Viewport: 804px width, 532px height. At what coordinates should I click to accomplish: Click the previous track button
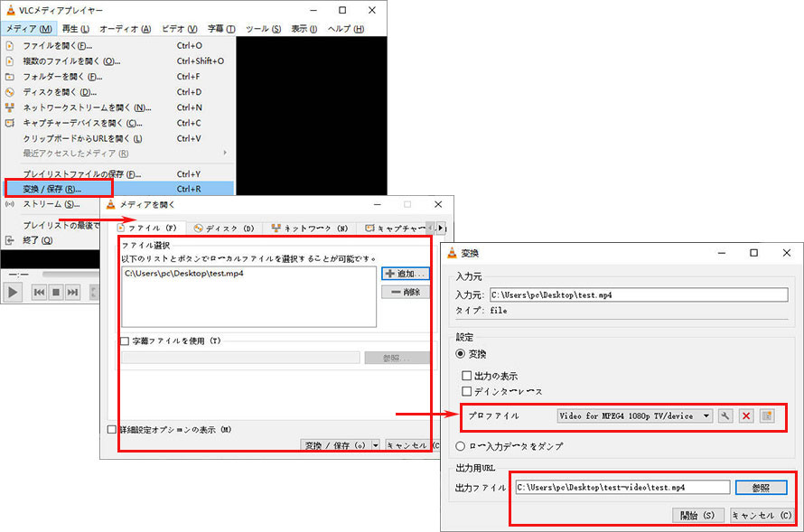pyautogui.click(x=39, y=292)
